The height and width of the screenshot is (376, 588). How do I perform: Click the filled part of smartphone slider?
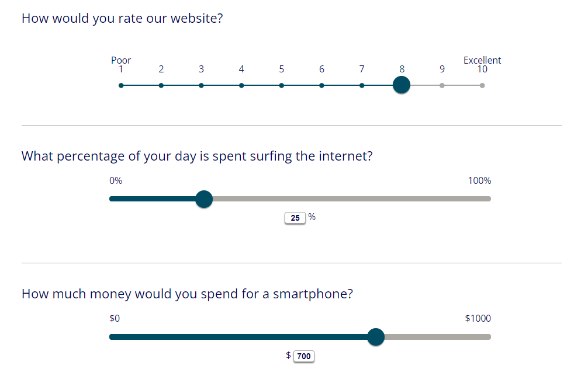pyautogui.click(x=240, y=337)
